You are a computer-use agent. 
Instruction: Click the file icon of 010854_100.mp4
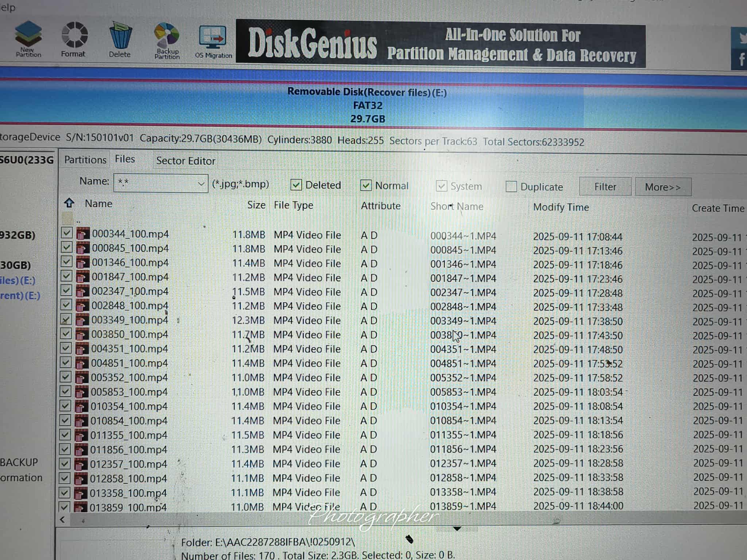tap(81, 421)
